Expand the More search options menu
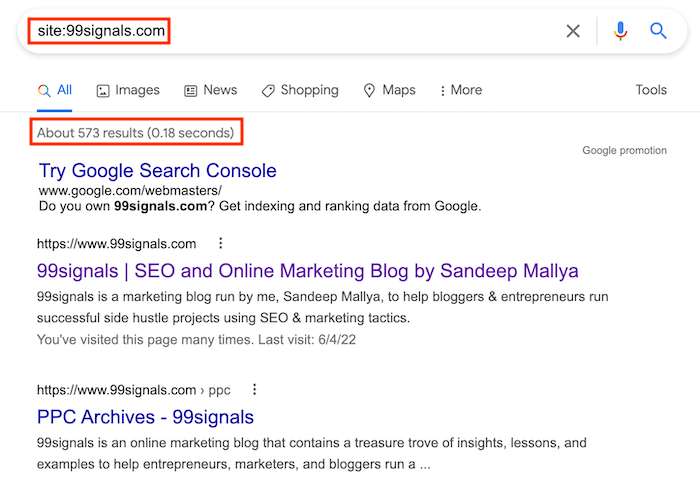The width and height of the screenshot is (700, 488). click(x=460, y=90)
